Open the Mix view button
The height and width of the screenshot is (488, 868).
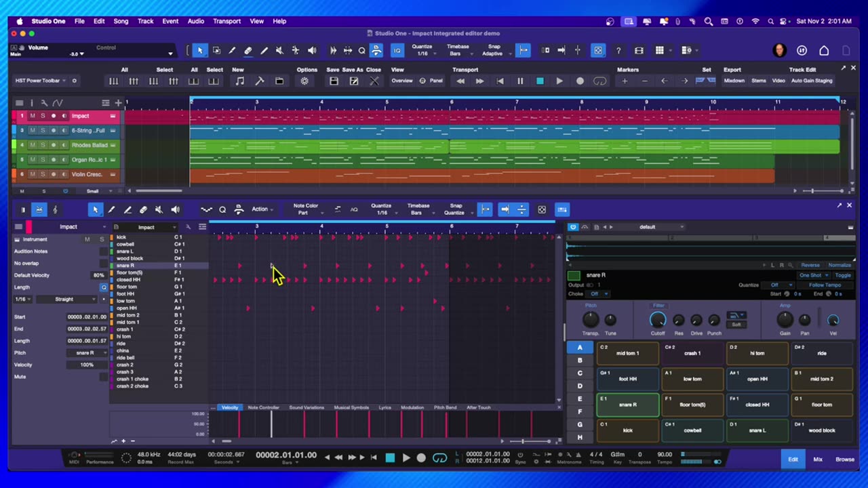818,460
